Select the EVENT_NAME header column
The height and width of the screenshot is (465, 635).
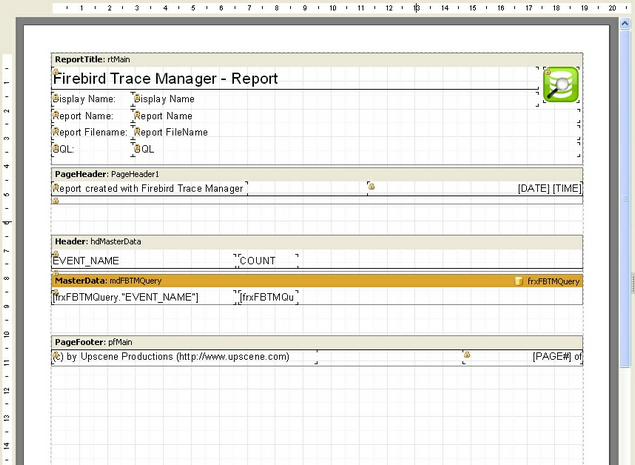coord(144,261)
